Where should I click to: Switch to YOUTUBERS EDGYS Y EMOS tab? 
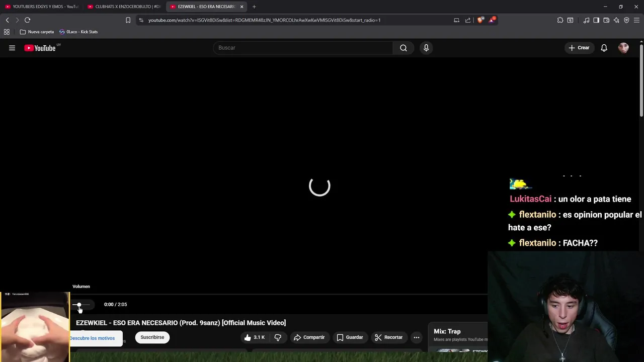point(41,7)
